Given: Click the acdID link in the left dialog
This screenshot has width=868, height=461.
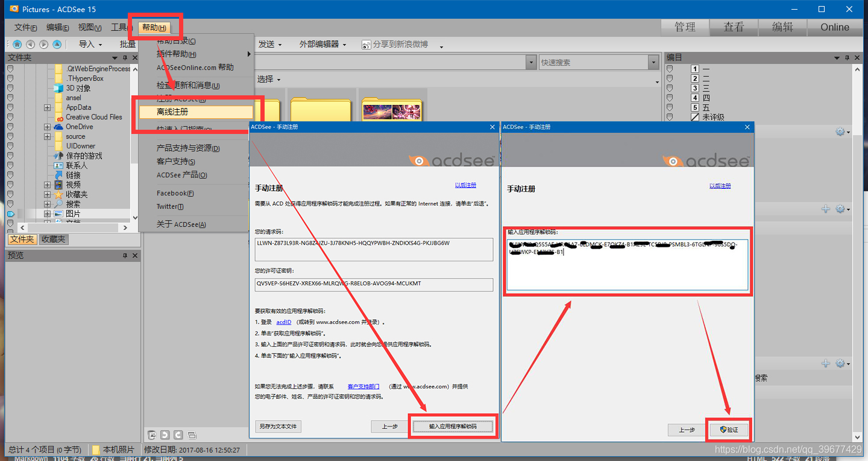Looking at the screenshot, I should point(283,322).
